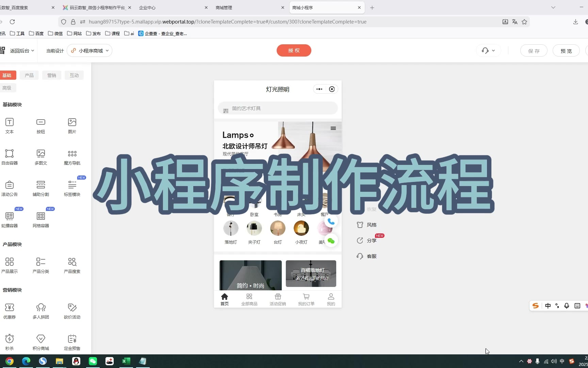
Task: Add the 秒杀 flash-sale module
Action: coord(10,342)
